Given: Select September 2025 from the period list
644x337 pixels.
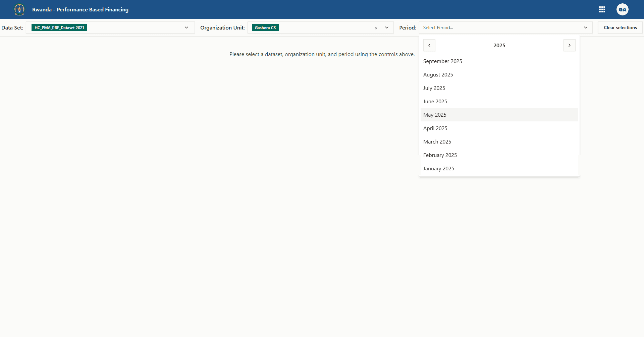Looking at the screenshot, I should coord(443,61).
